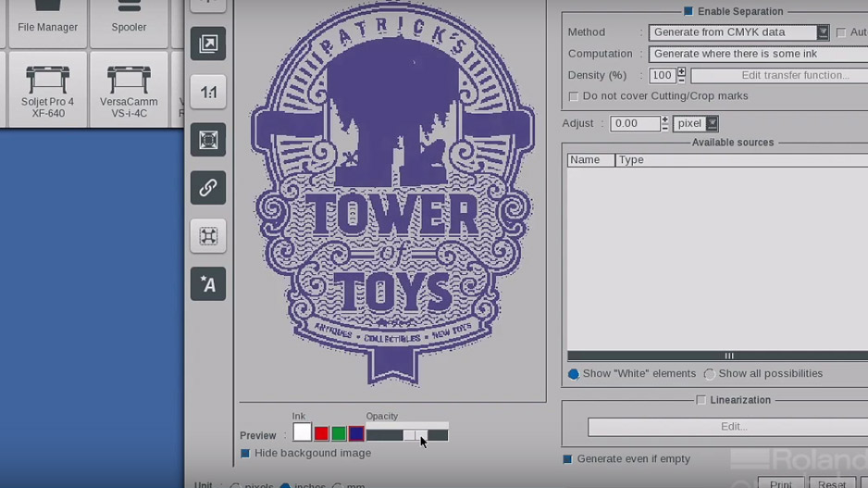Select the VersaCamm VS-i-4C printer
The width and height of the screenshot is (868, 488).
point(129,90)
